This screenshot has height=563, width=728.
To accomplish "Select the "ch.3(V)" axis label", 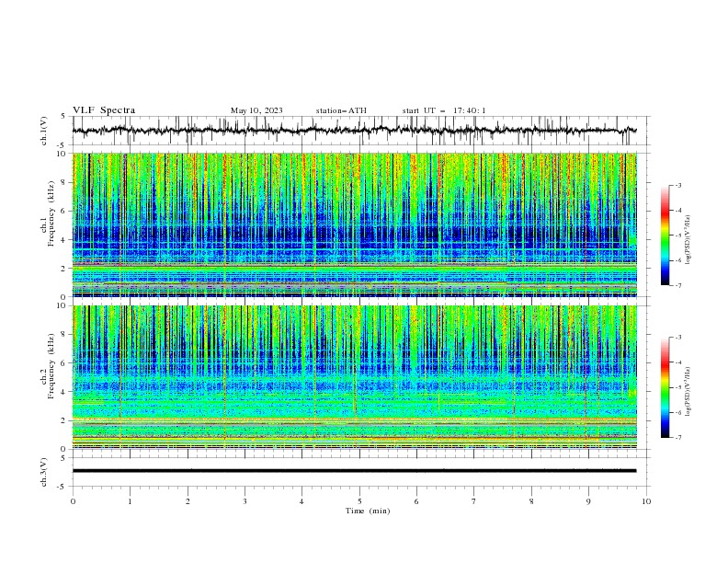I will tap(44, 472).
